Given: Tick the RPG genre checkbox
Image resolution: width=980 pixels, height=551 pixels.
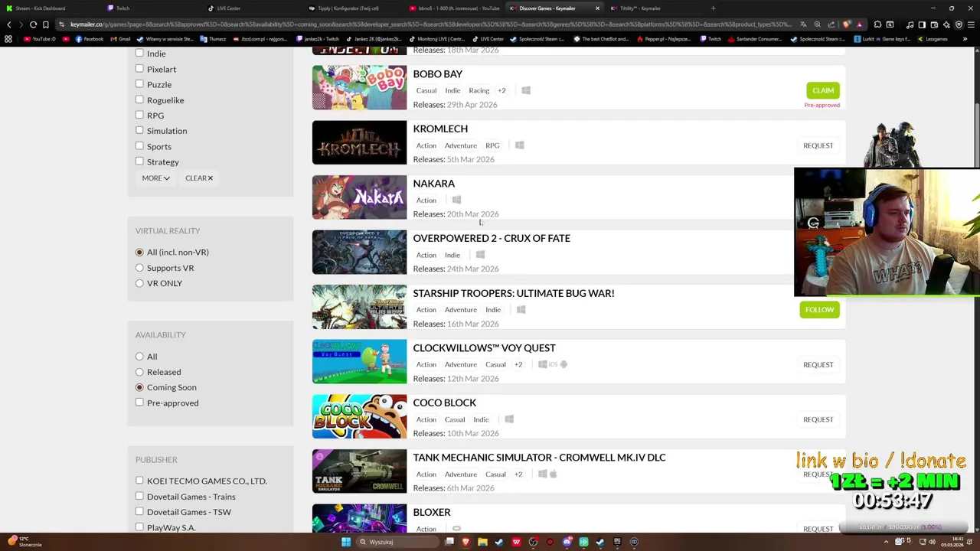Looking at the screenshot, I should [x=139, y=115].
